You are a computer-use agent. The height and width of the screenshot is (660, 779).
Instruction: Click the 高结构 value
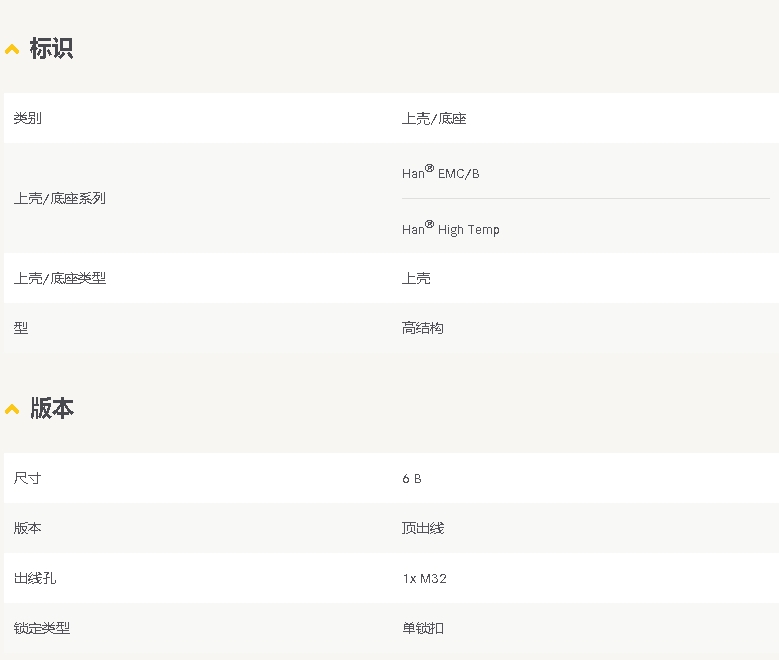tap(422, 328)
